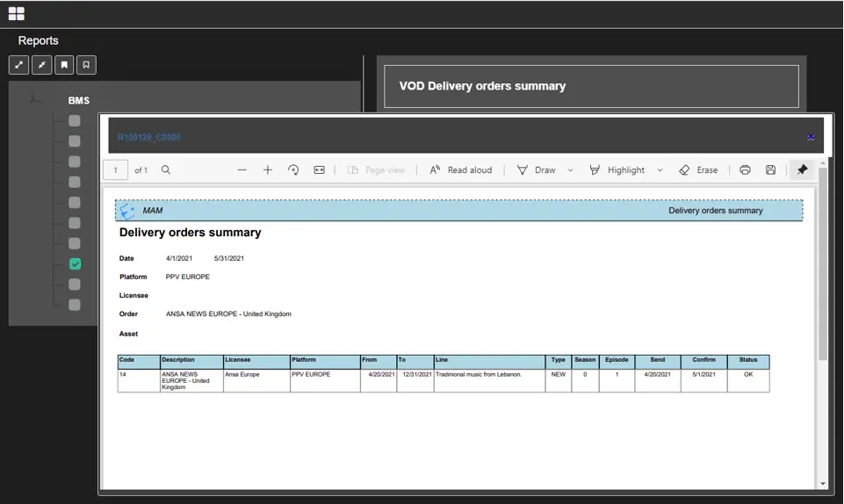
Task: Zoom in on the PDF report
Action: point(268,170)
